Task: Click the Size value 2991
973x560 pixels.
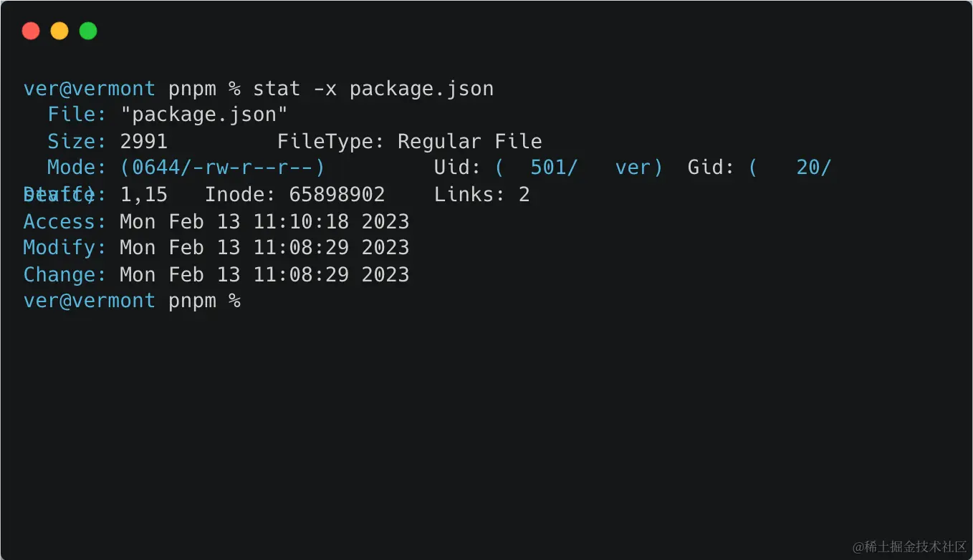Action: 143,140
